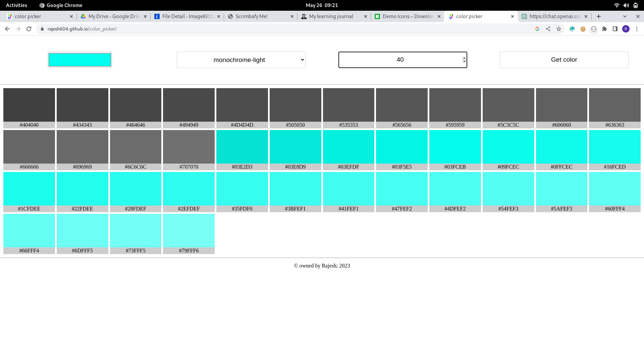Click the back navigation arrow
This screenshot has width=644, height=362.
coord(7,29)
